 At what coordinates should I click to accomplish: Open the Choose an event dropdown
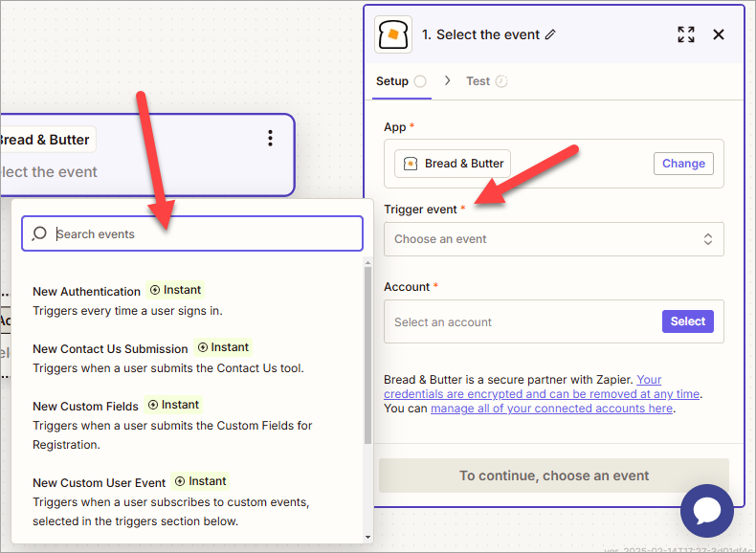pos(553,239)
